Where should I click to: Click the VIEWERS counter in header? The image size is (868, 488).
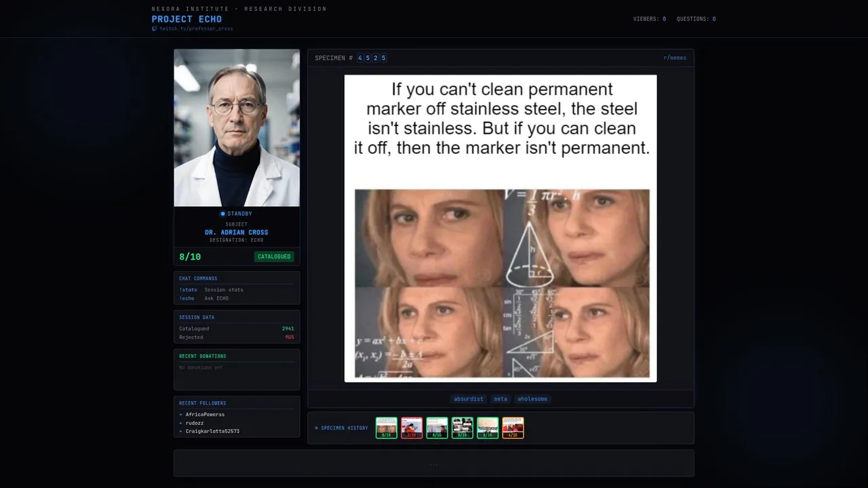pos(650,19)
